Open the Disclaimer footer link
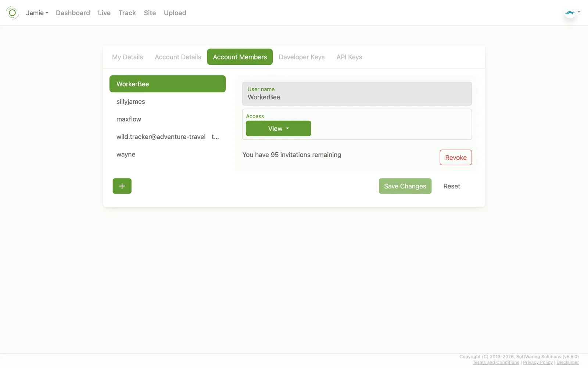588x368 pixels. click(x=567, y=362)
